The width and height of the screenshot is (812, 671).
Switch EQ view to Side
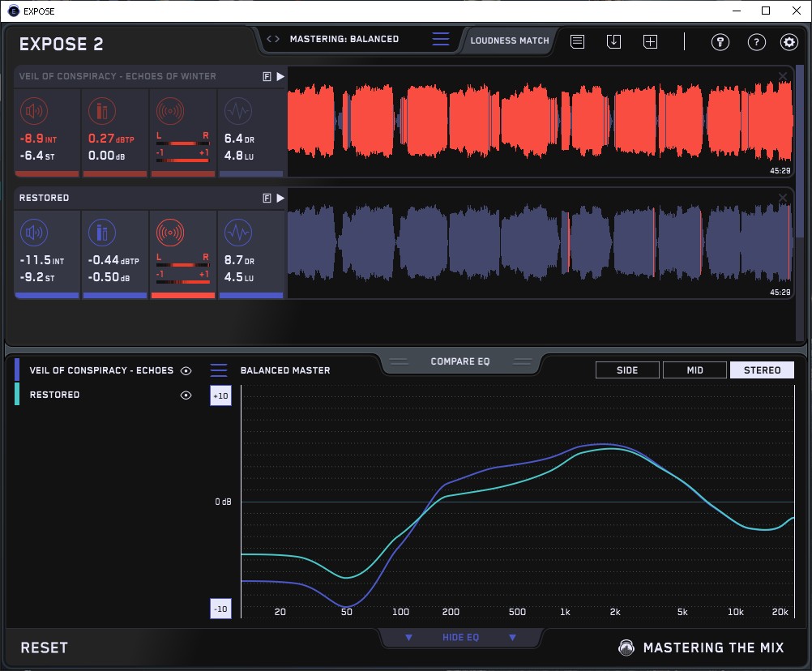point(627,370)
